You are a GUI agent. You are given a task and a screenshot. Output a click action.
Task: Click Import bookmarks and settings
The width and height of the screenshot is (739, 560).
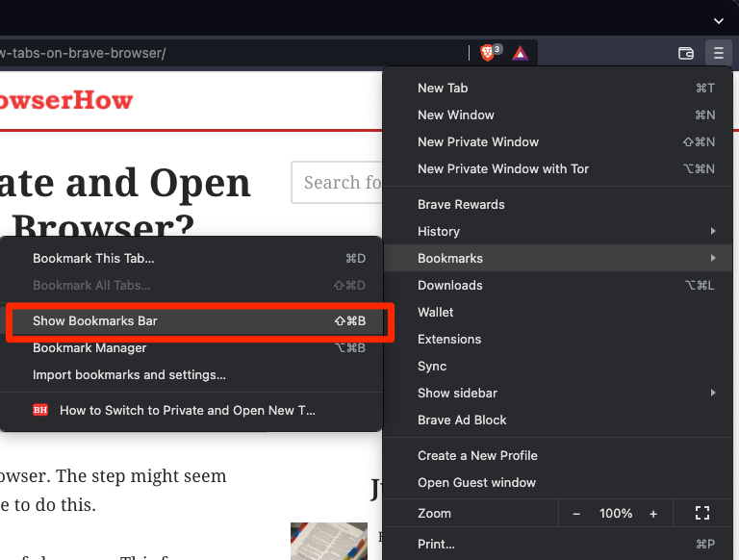129,374
